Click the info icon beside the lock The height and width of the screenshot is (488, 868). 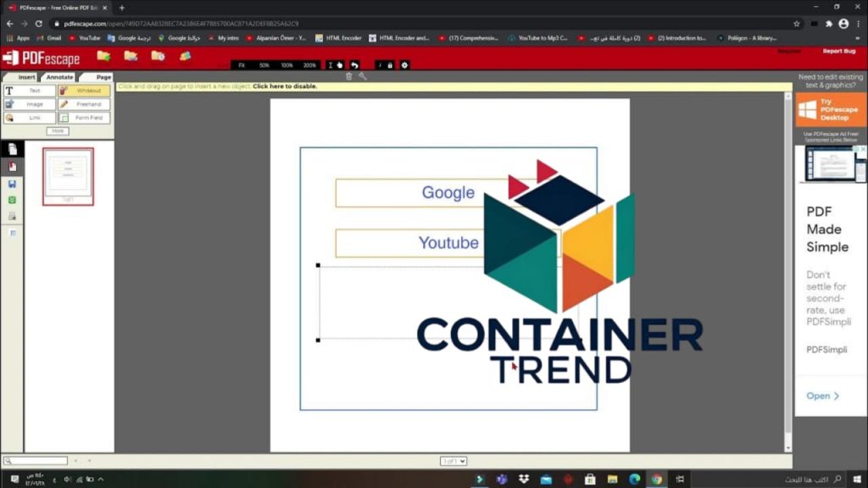coord(380,65)
